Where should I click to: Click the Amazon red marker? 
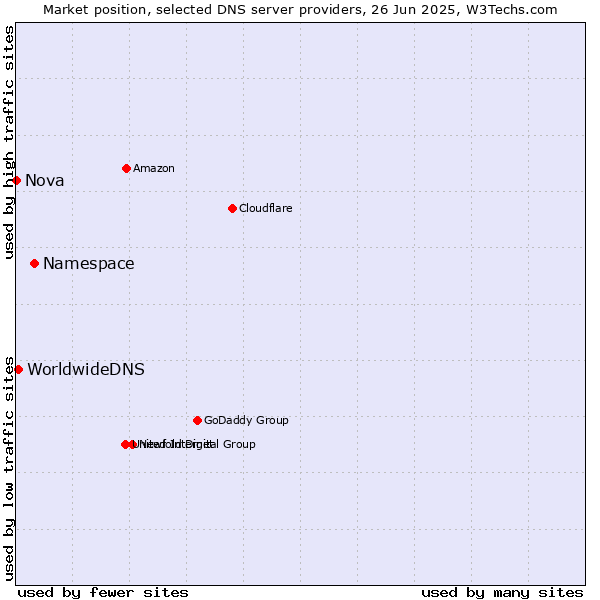[x=126, y=168]
